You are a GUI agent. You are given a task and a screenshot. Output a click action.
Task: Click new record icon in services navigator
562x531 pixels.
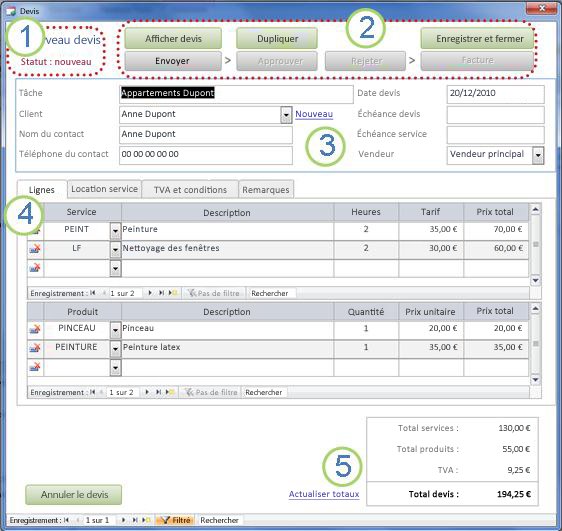[173, 293]
